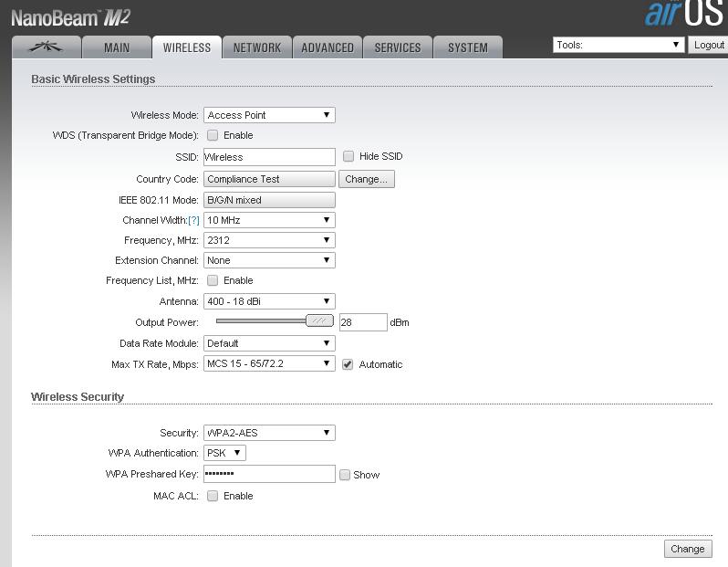728x567 pixels.
Task: Open the Wireless Mode dropdown
Action: (x=269, y=115)
